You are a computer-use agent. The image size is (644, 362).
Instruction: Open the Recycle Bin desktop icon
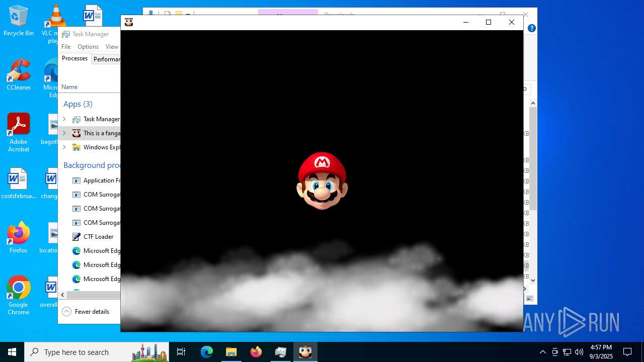coord(19,21)
